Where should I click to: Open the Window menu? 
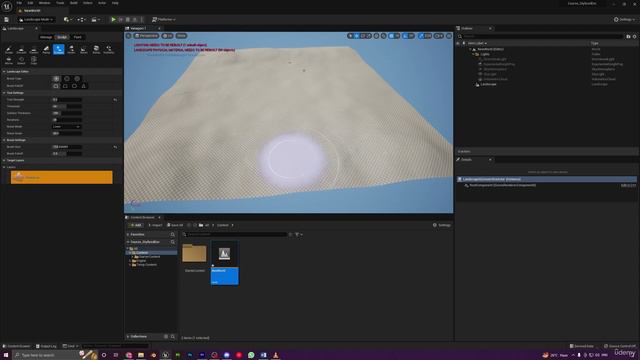pyautogui.click(x=44, y=3)
